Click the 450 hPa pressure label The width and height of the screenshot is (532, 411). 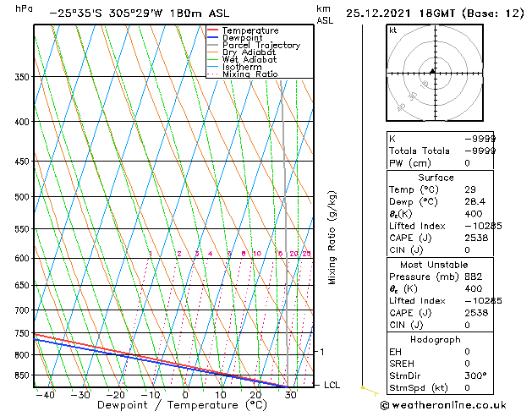[22, 162]
